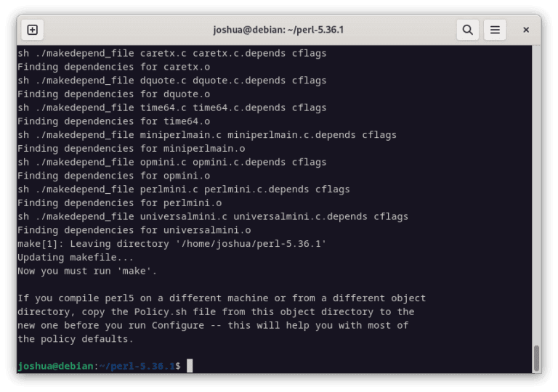Screen dimensions: 558x392
Task: Close the terminal window
Action: point(526,30)
